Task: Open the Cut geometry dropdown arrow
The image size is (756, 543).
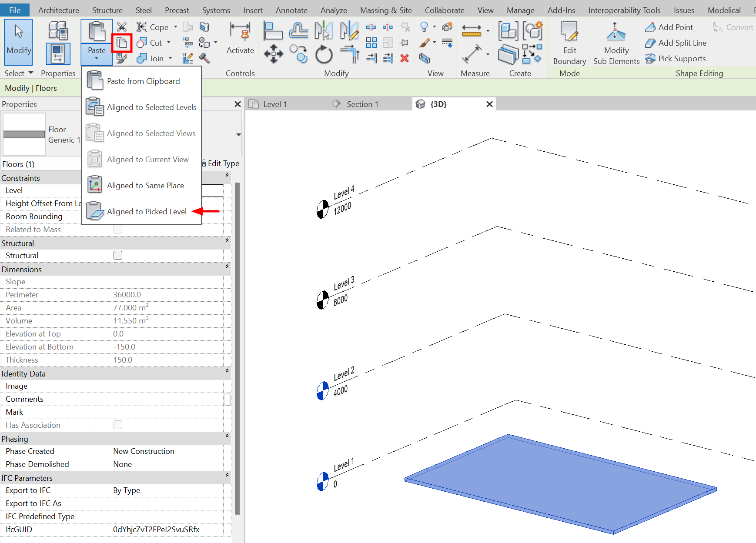Action: pyautogui.click(x=169, y=43)
